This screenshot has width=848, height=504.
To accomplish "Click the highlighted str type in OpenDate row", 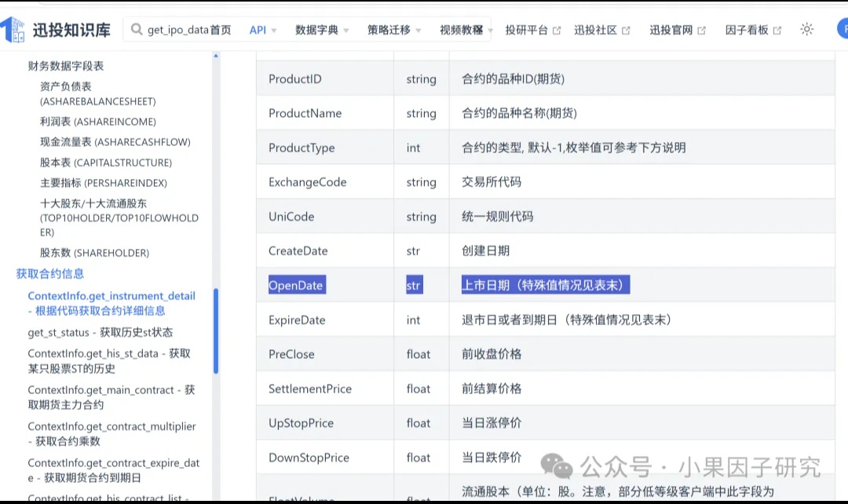I will coord(415,285).
